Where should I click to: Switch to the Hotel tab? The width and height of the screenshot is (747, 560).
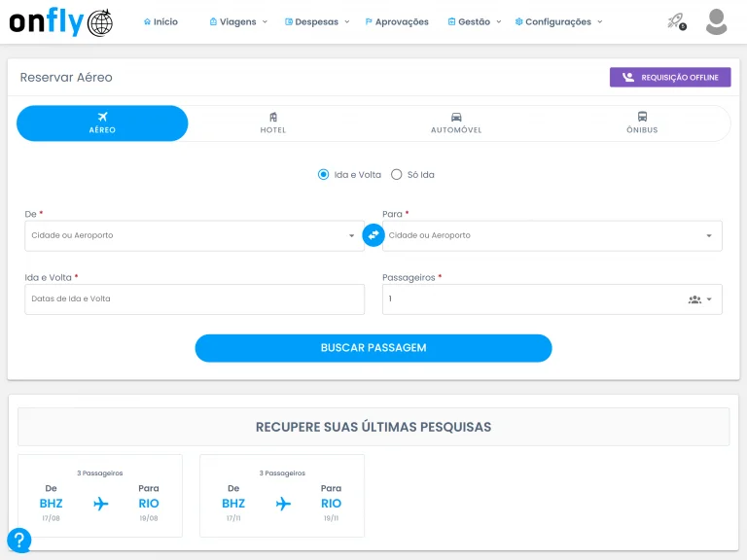[273, 123]
